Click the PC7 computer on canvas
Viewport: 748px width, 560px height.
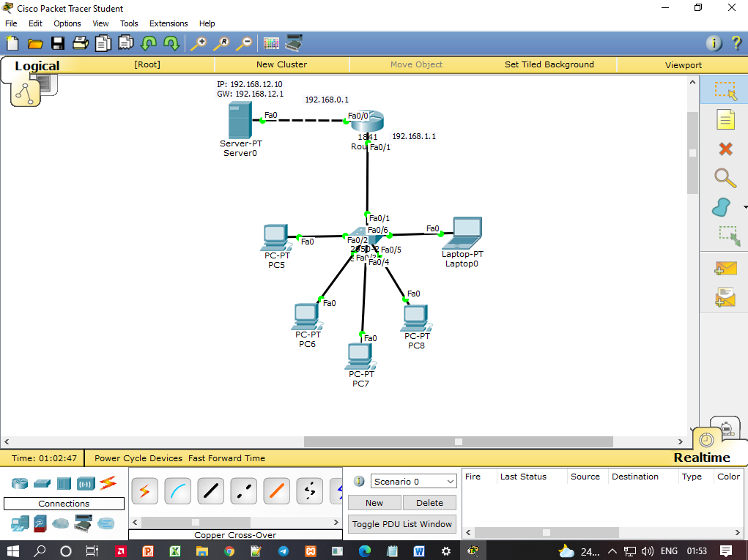[x=360, y=357]
